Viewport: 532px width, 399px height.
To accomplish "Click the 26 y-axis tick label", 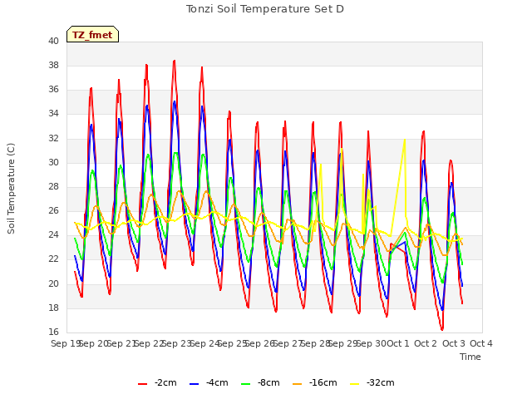I will point(53,211).
